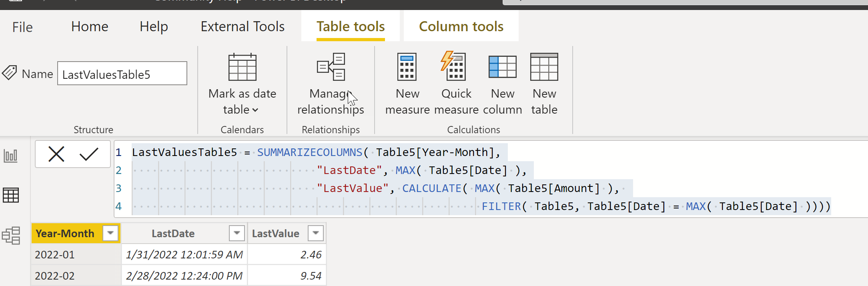Screen dimensions: 868x286
Task: Click FILTER in formula line 4
Action: click(x=501, y=206)
